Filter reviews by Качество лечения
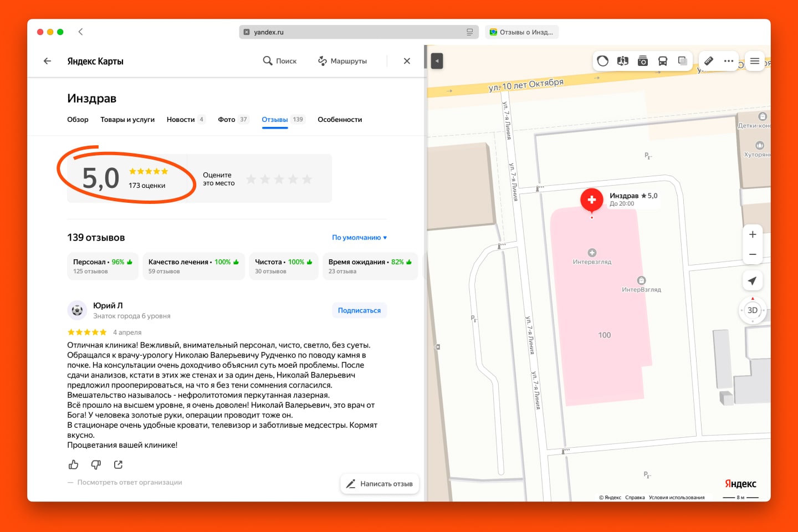 pyautogui.click(x=193, y=266)
